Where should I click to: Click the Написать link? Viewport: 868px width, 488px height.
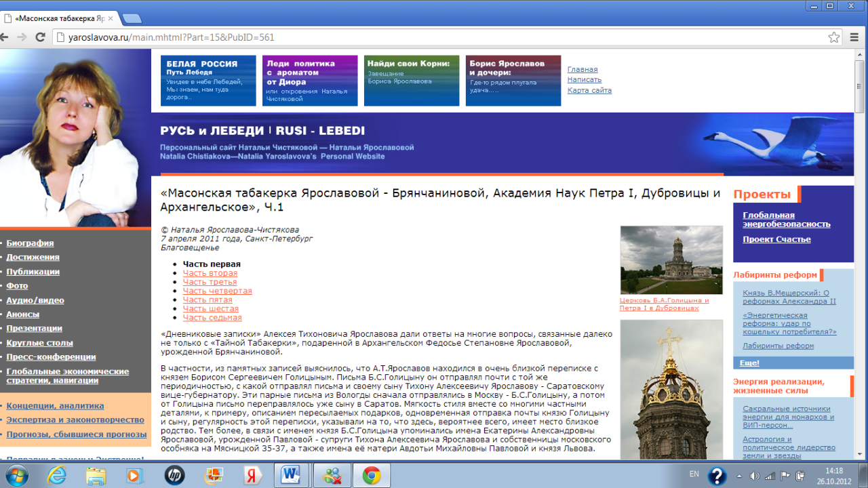click(x=585, y=80)
